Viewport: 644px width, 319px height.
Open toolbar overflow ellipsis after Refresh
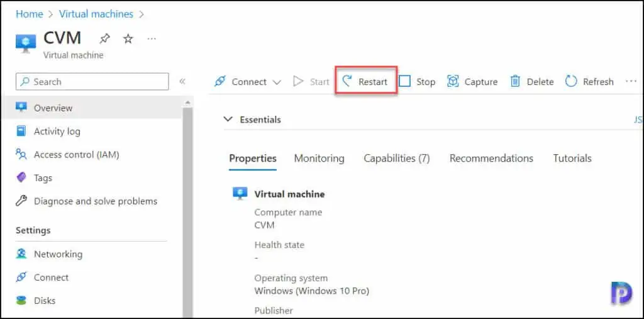[x=630, y=81]
